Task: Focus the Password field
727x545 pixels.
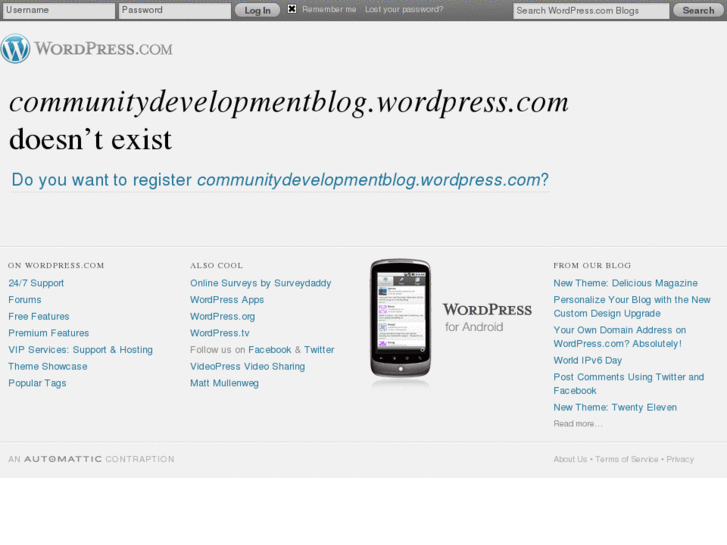Action: click(175, 10)
